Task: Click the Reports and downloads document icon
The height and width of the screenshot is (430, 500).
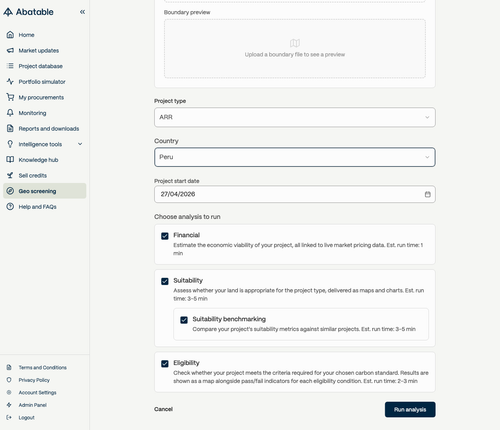Action: (x=10, y=128)
